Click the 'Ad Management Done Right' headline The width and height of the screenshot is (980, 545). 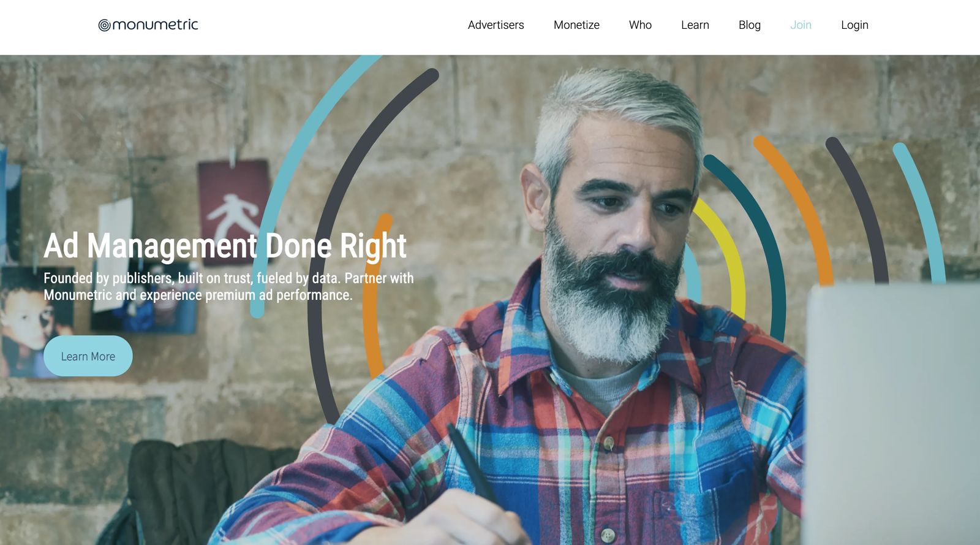[225, 246]
